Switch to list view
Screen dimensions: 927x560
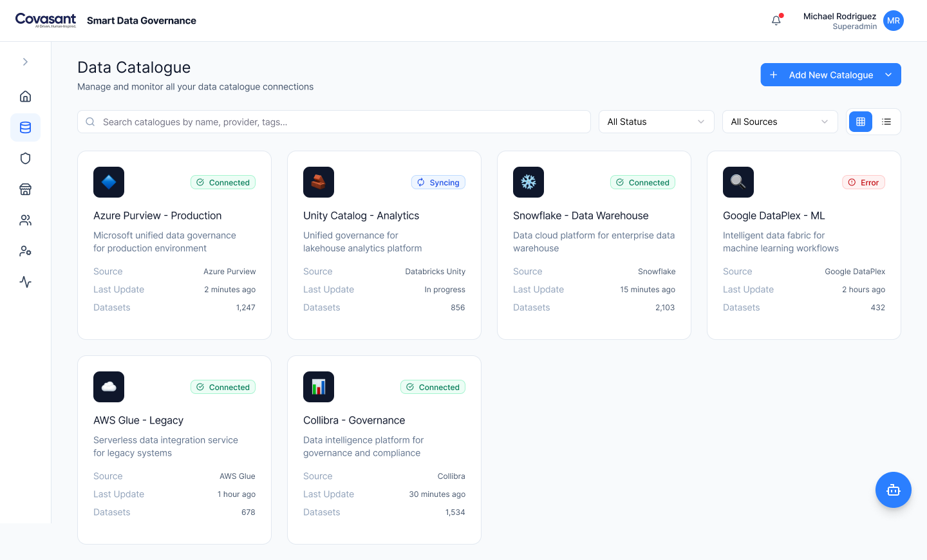tap(886, 122)
